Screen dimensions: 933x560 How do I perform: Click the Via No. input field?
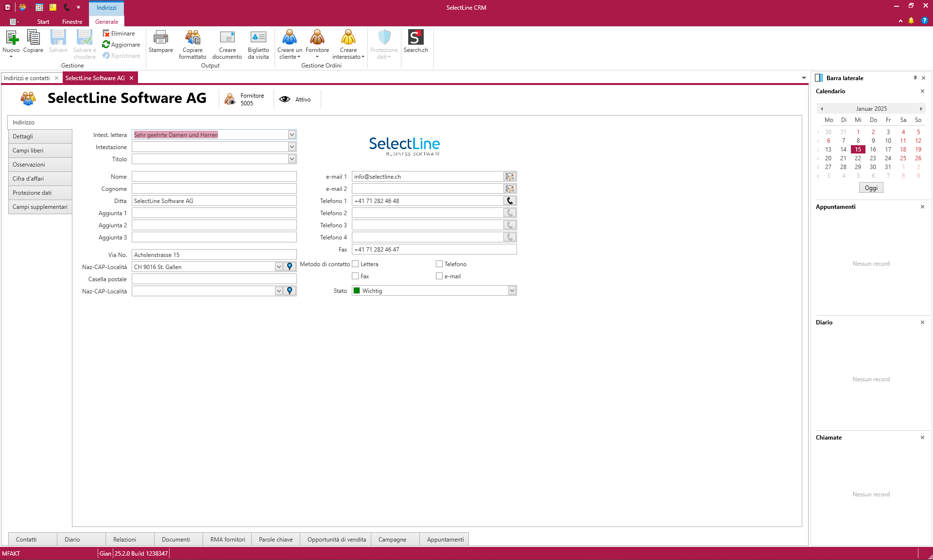[214, 255]
